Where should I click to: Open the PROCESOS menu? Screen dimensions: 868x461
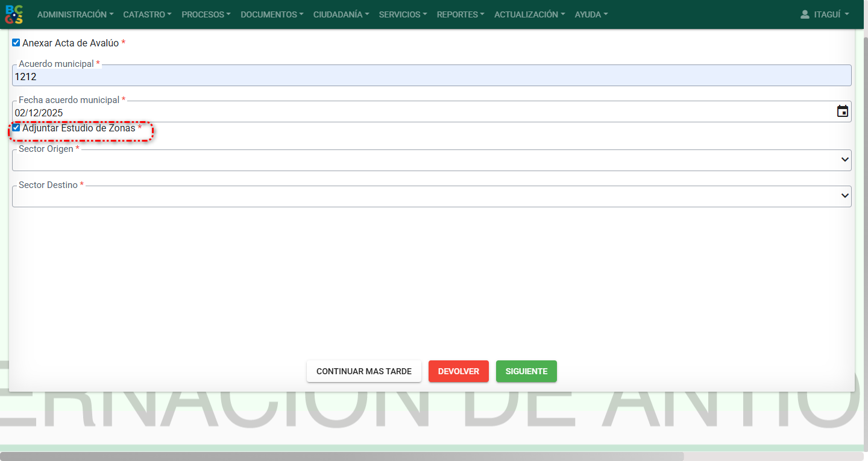point(206,14)
